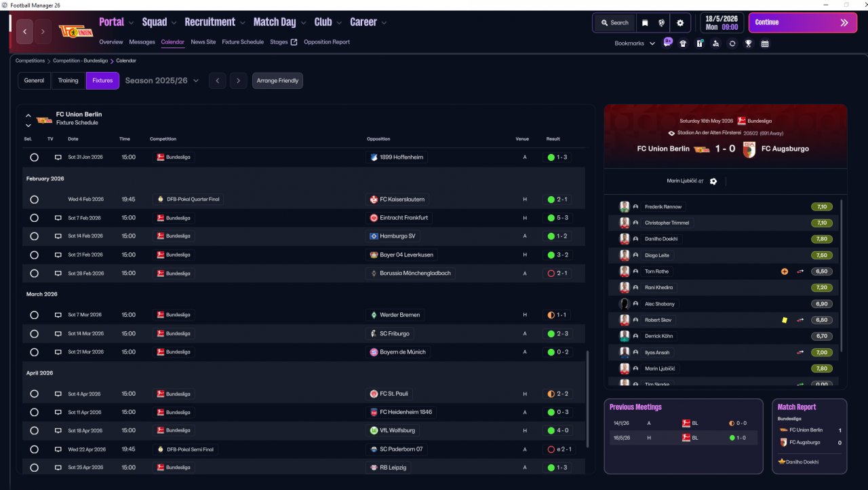868x490 pixels.
Task: Go forward with the right arrow button
Action: click(43, 31)
